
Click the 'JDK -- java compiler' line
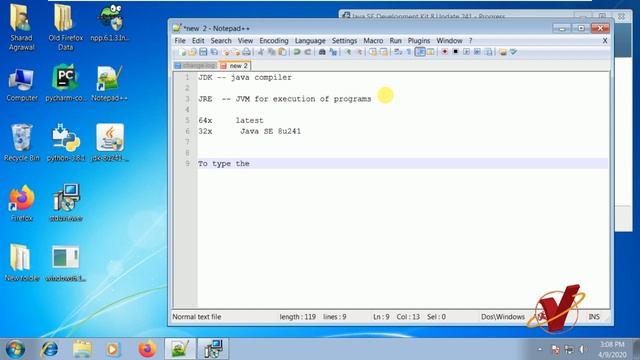pyautogui.click(x=245, y=77)
